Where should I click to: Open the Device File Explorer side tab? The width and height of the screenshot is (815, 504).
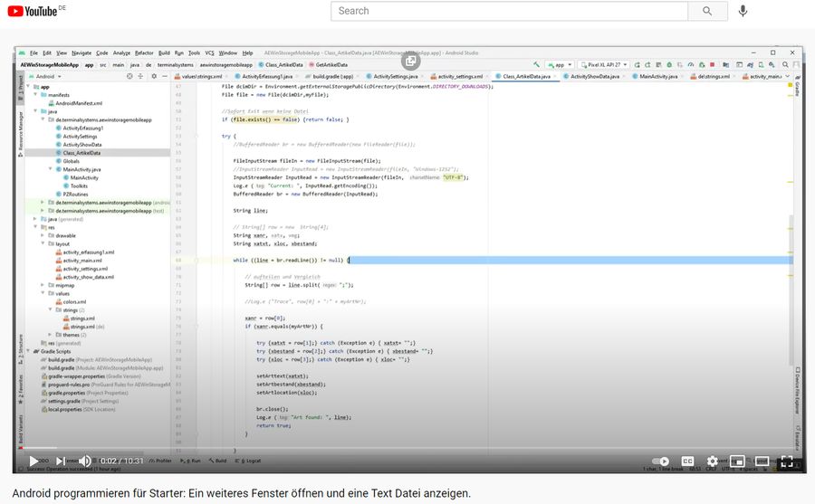coord(797,391)
